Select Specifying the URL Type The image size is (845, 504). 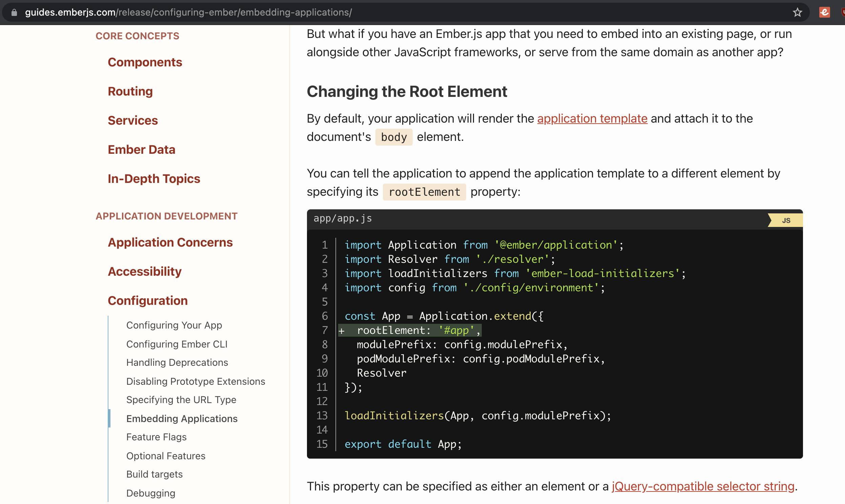(181, 400)
